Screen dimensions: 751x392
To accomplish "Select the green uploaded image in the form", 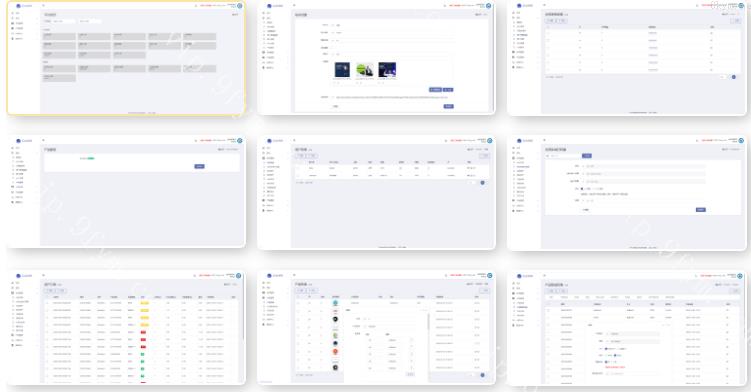I will point(364,70).
